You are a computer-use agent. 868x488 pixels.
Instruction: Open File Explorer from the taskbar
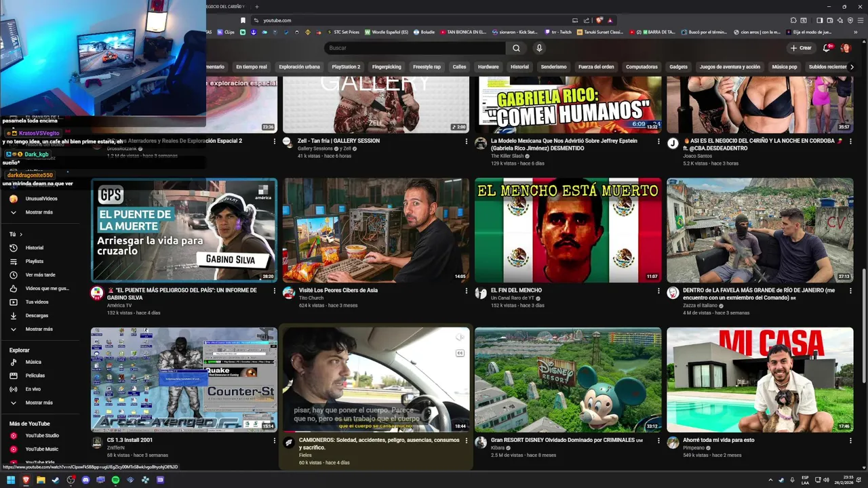41,480
